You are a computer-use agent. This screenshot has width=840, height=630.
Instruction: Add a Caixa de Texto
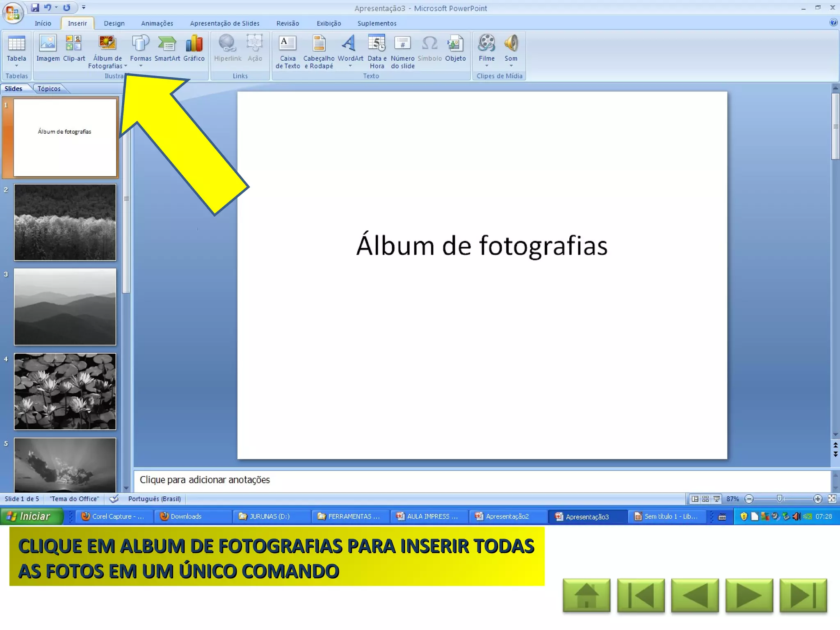288,51
